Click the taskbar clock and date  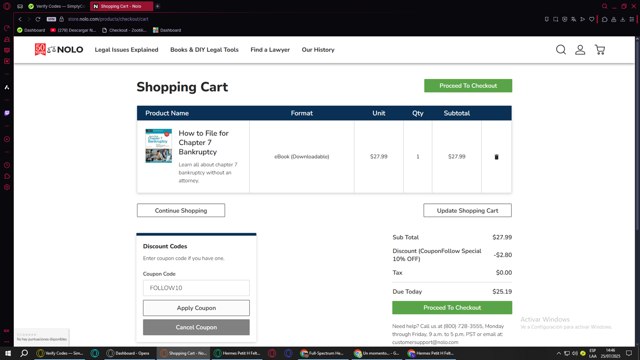(x=610, y=353)
